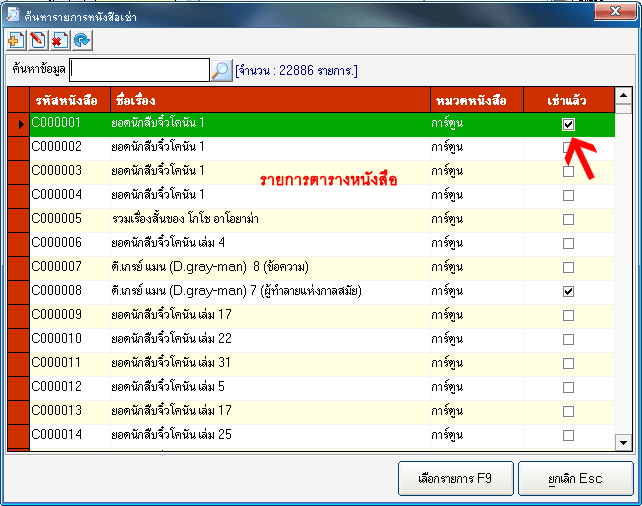
Task: Select book code C000001 cell
Action: point(70,124)
